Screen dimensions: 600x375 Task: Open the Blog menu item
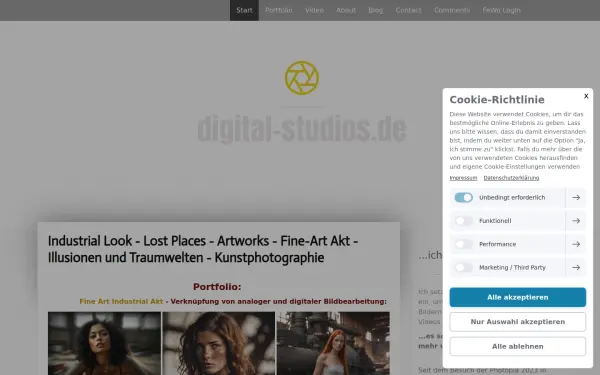376,10
